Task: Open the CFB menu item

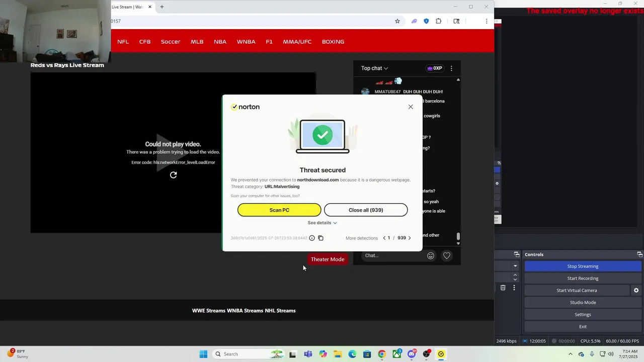Action: click(x=145, y=42)
